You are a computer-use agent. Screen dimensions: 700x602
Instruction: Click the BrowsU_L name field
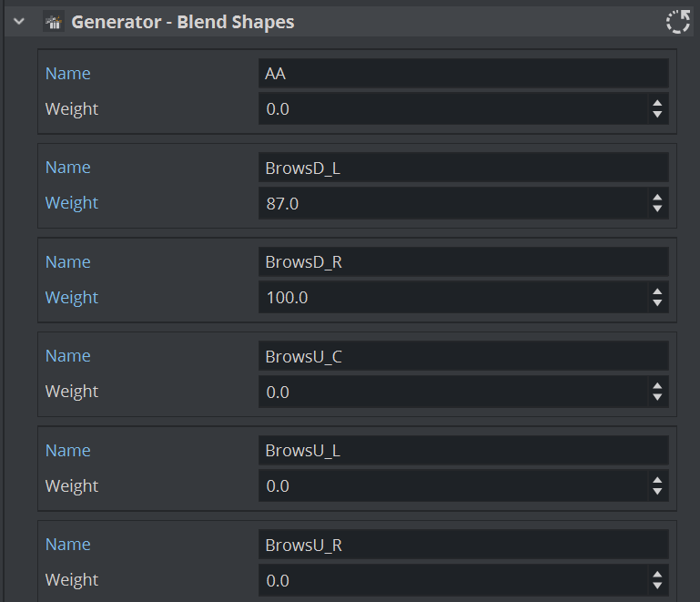click(x=463, y=450)
